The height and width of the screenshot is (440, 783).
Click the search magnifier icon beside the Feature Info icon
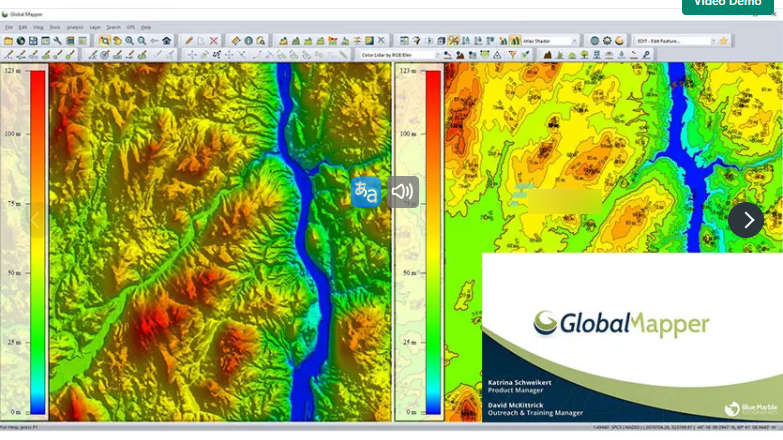tap(260, 41)
